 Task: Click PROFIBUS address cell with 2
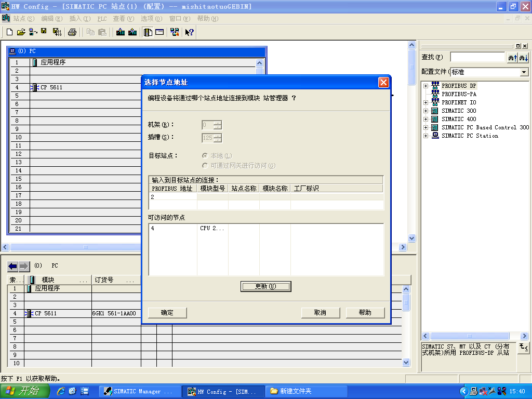[x=173, y=197]
